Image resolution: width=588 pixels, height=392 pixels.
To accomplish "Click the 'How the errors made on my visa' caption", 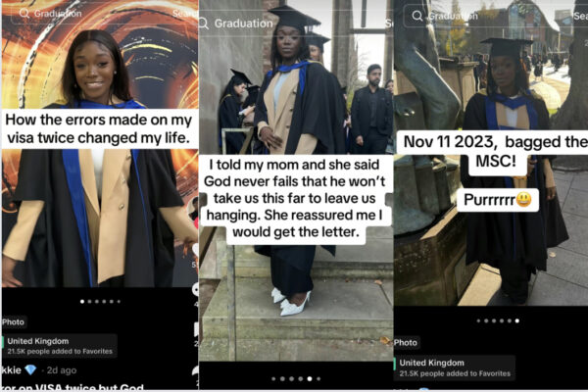I will pyautogui.click(x=99, y=128).
